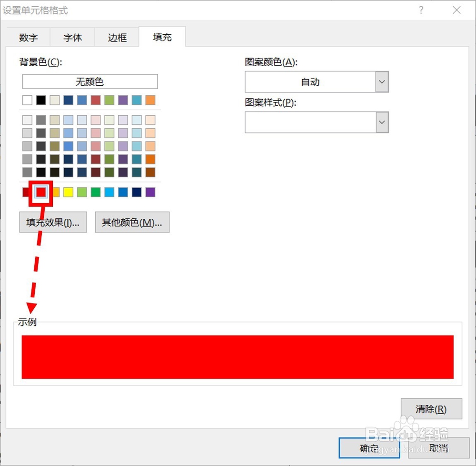Viewport: 476px width, 466px height.
Task: Switch to the 数字 tab
Action: (28, 37)
